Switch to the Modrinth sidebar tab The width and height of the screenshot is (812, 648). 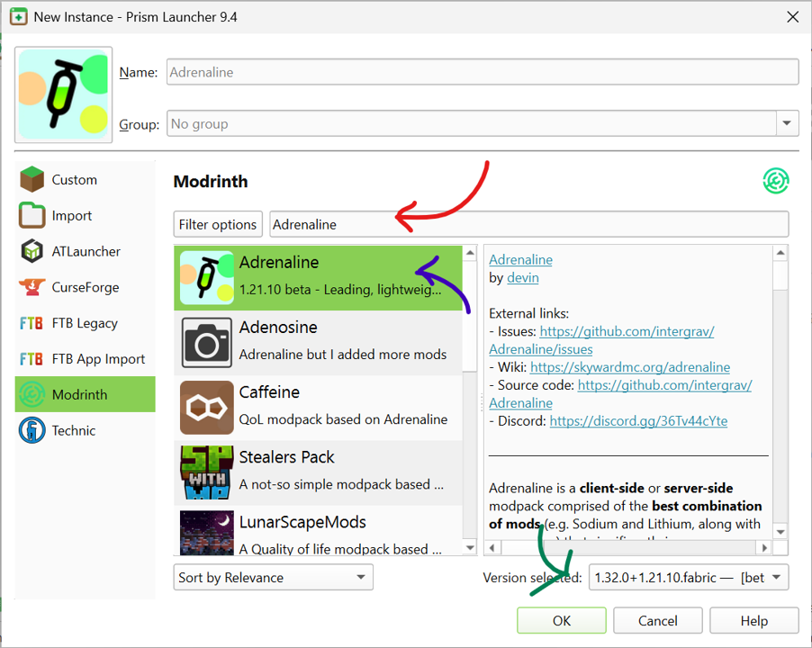85,394
